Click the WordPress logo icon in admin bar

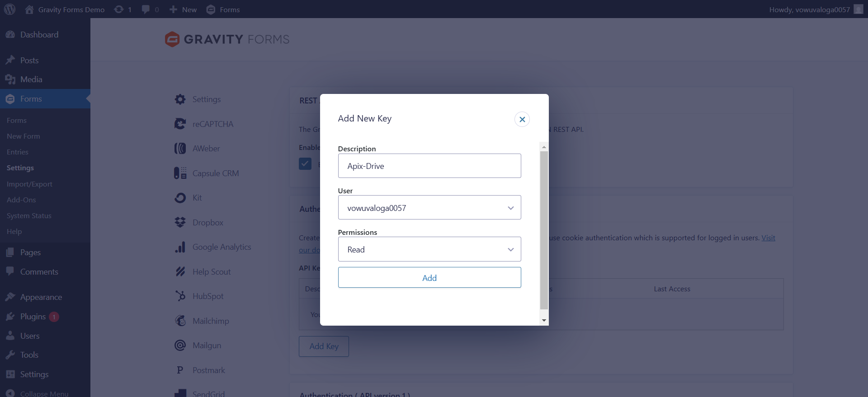click(9, 9)
